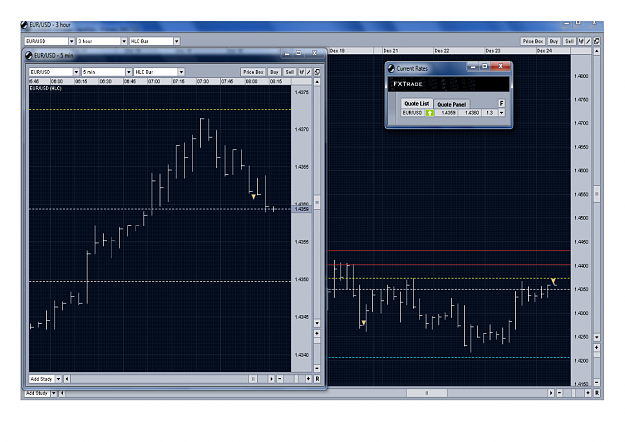This screenshot has width=625, height=442.
Task: Switch to the Quote Panel tab
Action: pos(451,104)
